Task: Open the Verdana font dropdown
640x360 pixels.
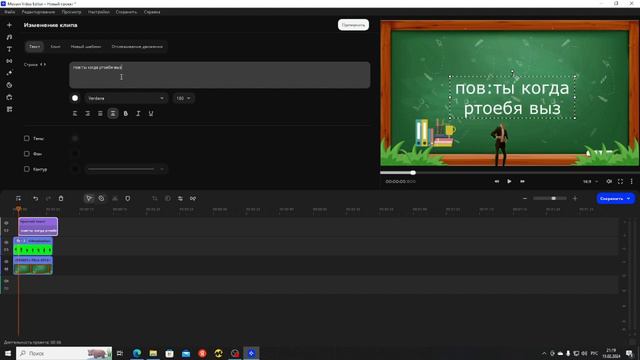Action: [x=126, y=98]
